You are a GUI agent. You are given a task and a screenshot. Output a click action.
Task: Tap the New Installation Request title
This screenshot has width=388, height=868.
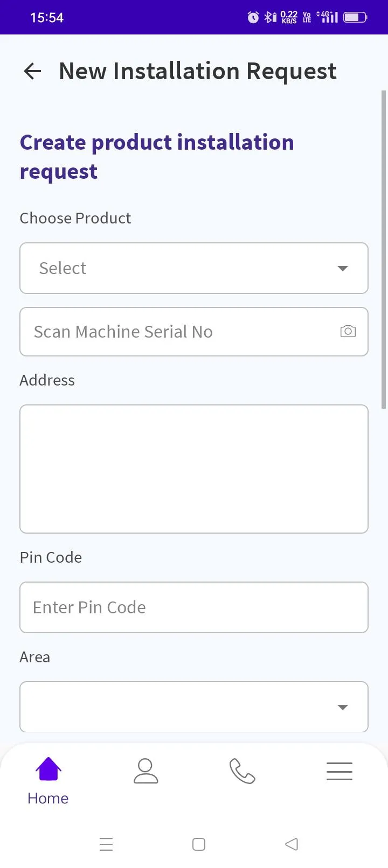click(x=198, y=71)
